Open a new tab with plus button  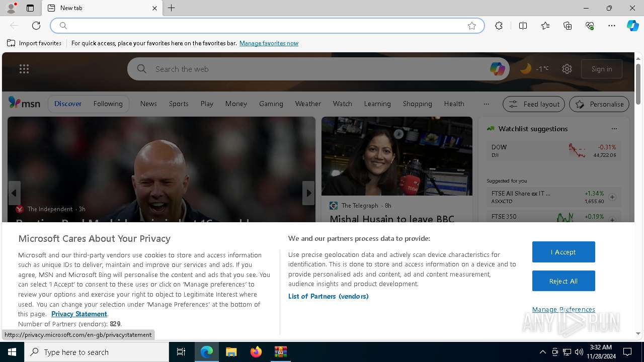point(172,8)
